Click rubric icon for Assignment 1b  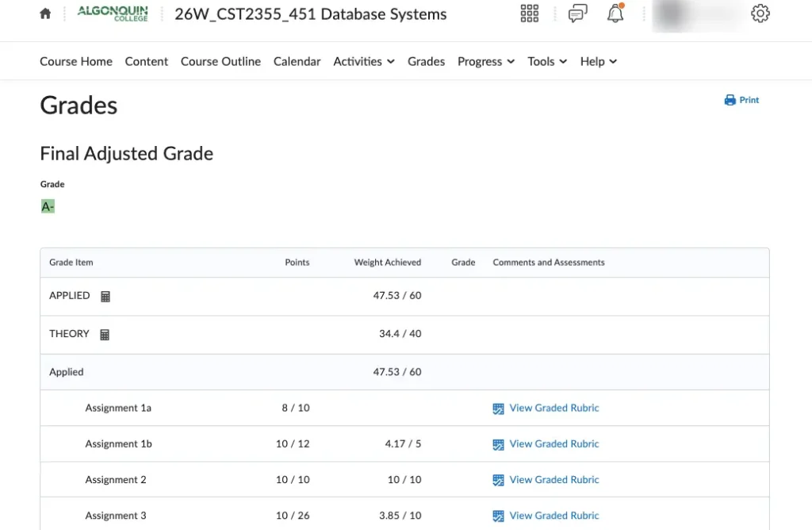(x=498, y=444)
